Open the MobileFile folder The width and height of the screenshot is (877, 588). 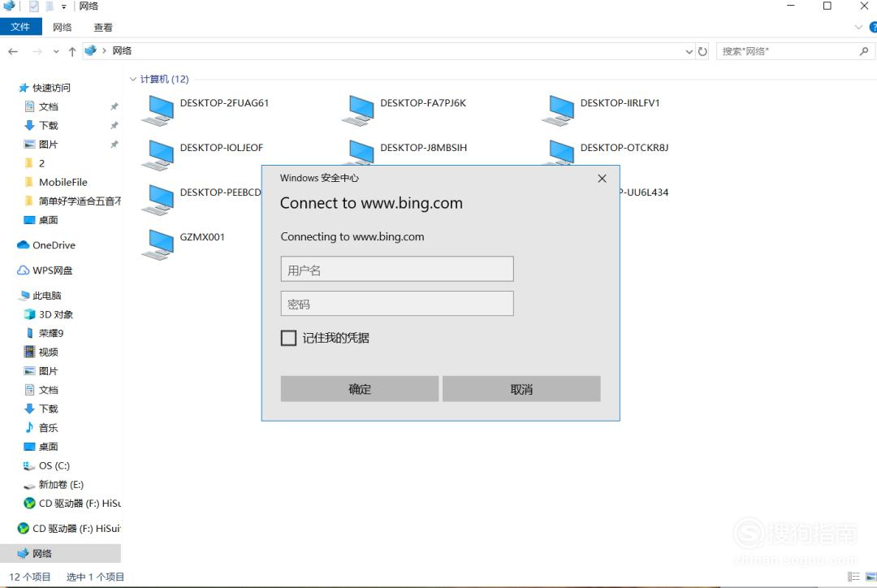(x=63, y=183)
